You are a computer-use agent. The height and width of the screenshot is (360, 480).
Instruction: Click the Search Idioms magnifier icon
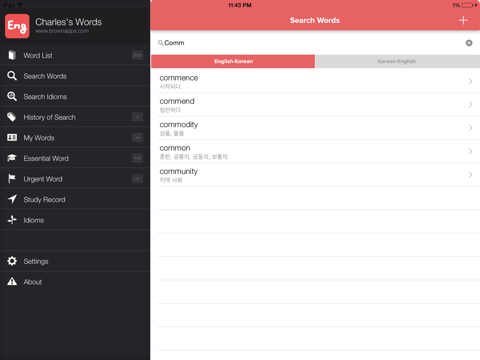coord(12,96)
